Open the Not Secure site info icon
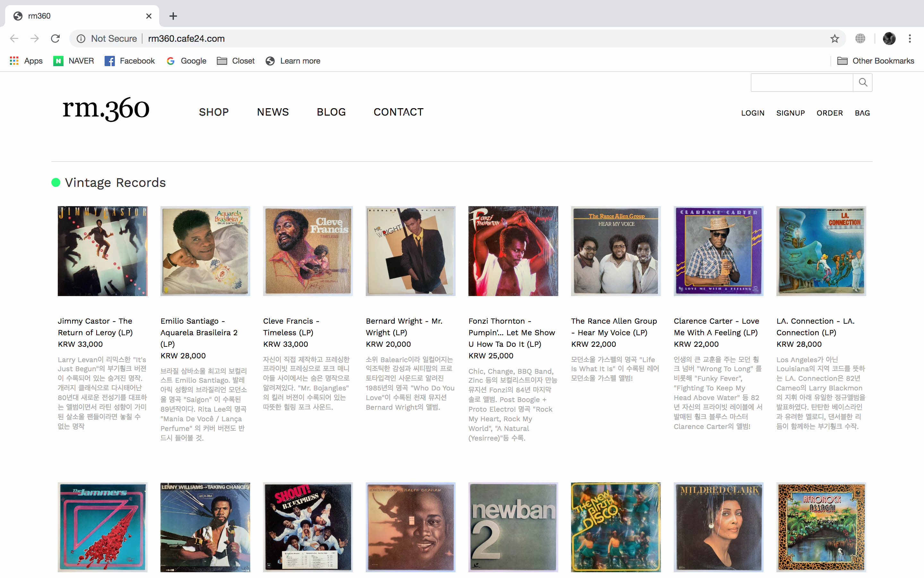The width and height of the screenshot is (924, 578). 81,39
